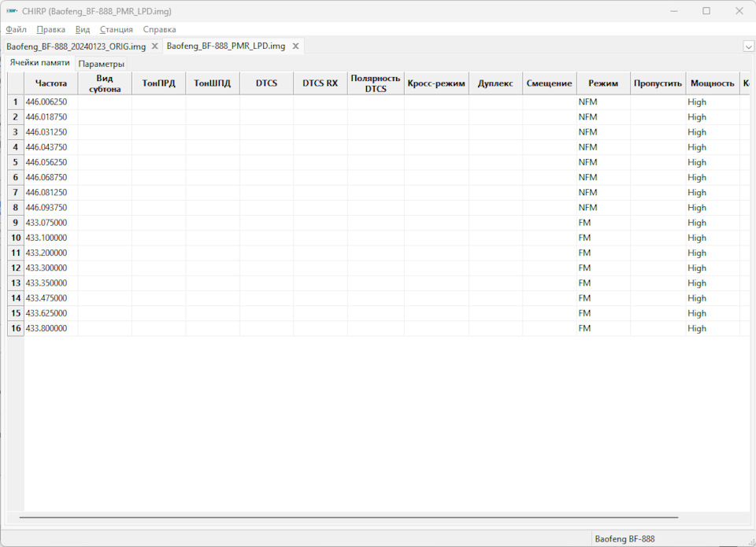The width and height of the screenshot is (756, 547).
Task: Click the DTCS RX column header
Action: coord(321,83)
